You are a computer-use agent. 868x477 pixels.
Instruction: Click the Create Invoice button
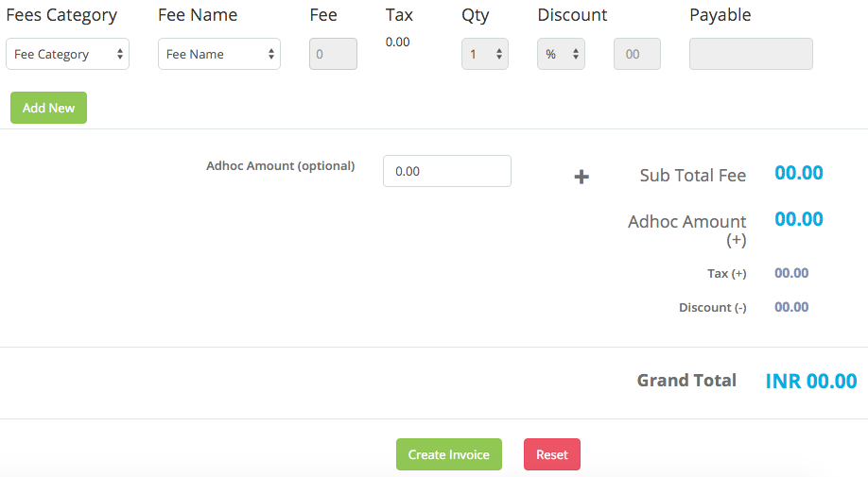(449, 454)
